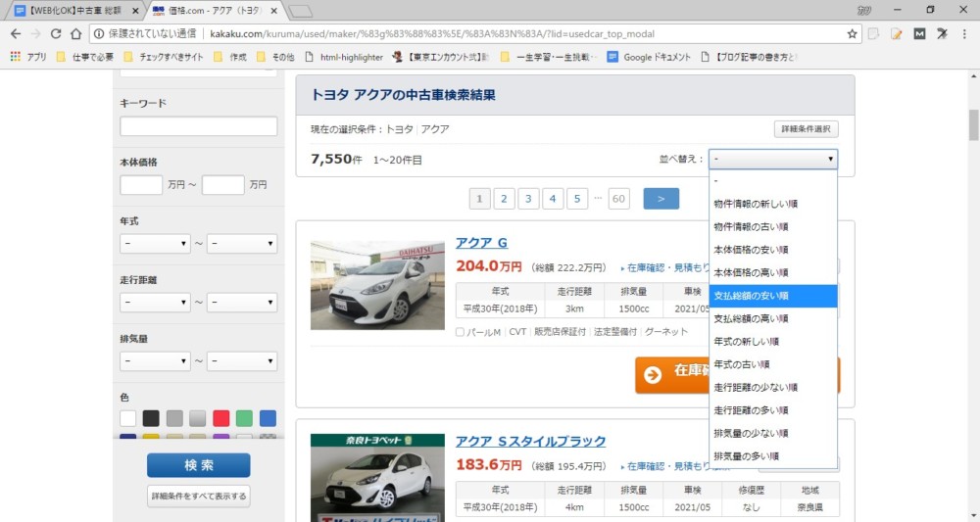This screenshot has height=522, width=980.
Task: Click the キーワード keyword input field
Action: pyautogui.click(x=199, y=126)
